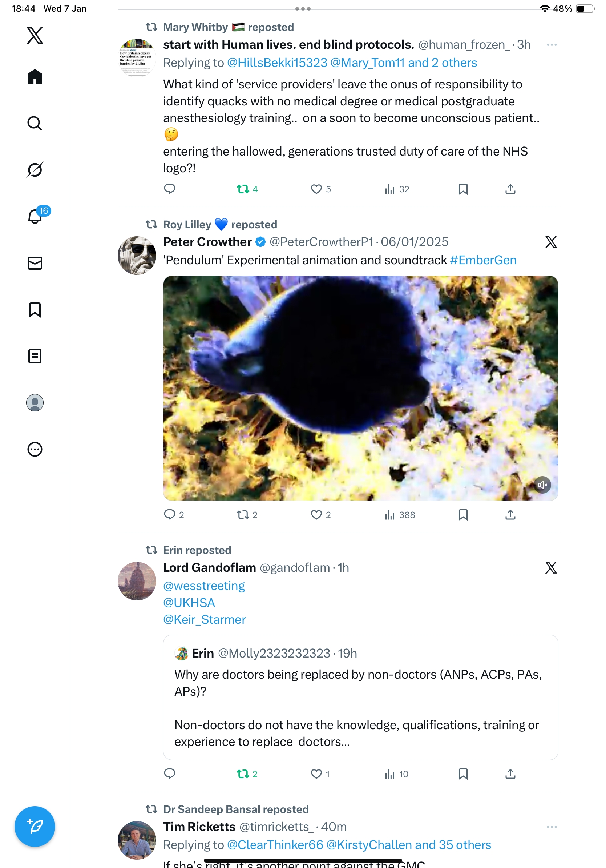Open more options on human_frozen_ post
606x868 pixels.
click(x=551, y=45)
